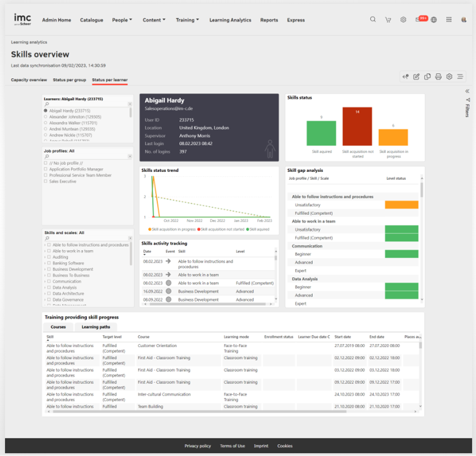The height and width of the screenshot is (456, 476).
Task: Click the globe language icon
Action: [x=434, y=20]
